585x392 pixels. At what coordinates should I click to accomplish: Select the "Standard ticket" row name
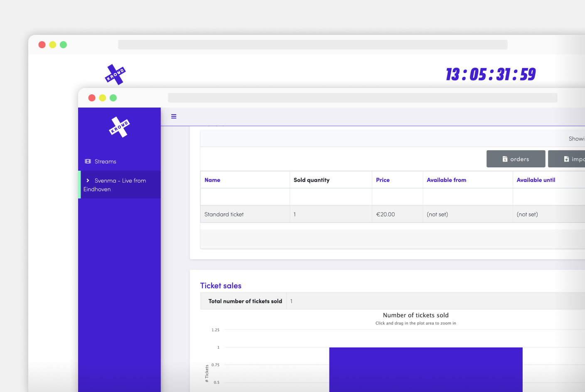[x=224, y=214]
